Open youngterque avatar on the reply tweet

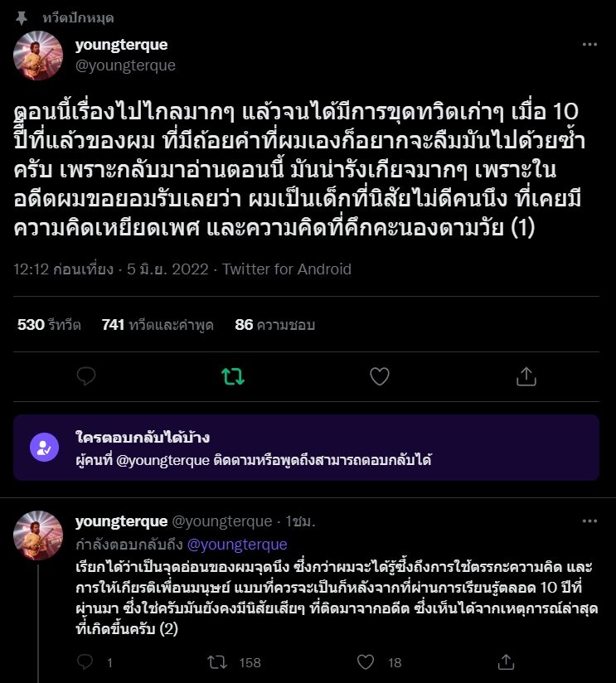pyautogui.click(x=38, y=535)
